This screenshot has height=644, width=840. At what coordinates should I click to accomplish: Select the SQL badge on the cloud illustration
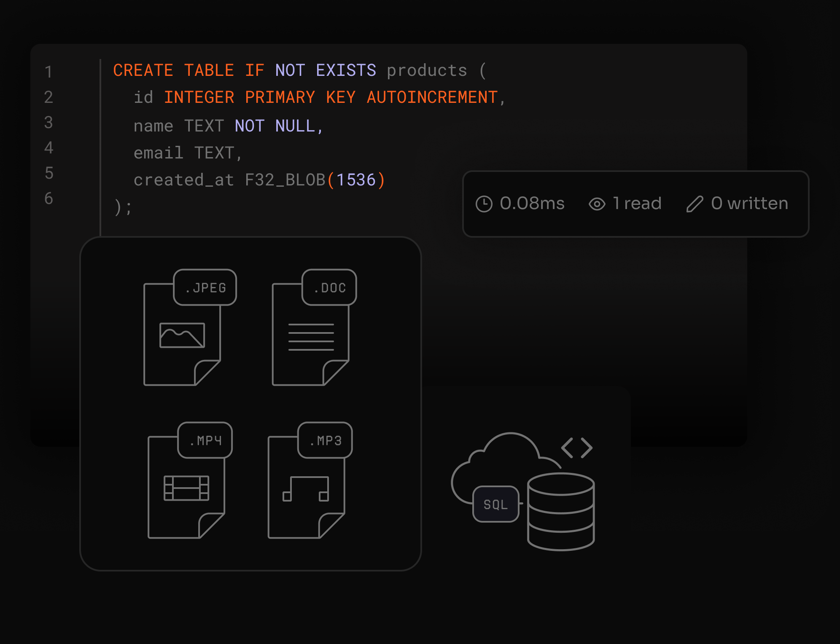[x=496, y=504]
